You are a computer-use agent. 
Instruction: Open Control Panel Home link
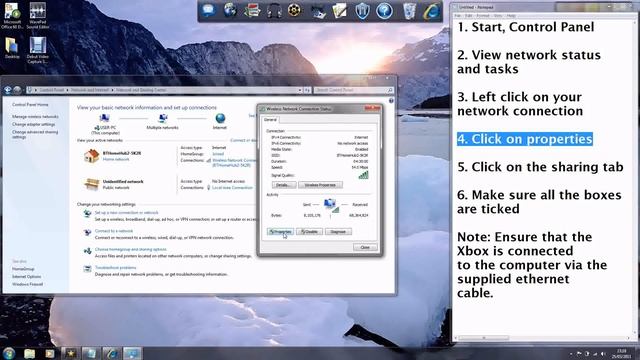click(x=30, y=104)
